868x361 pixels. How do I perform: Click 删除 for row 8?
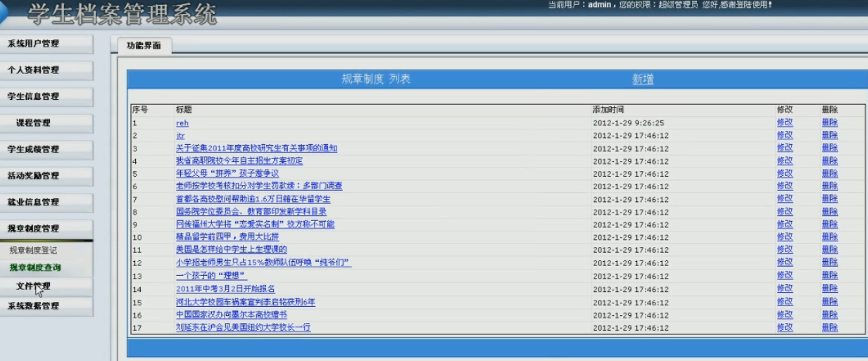pyautogui.click(x=829, y=212)
